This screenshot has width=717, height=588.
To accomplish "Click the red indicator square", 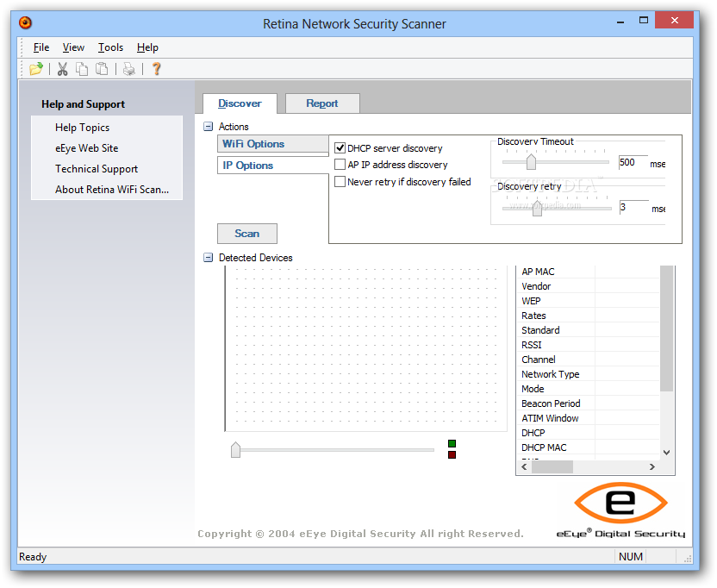I will click(x=452, y=454).
